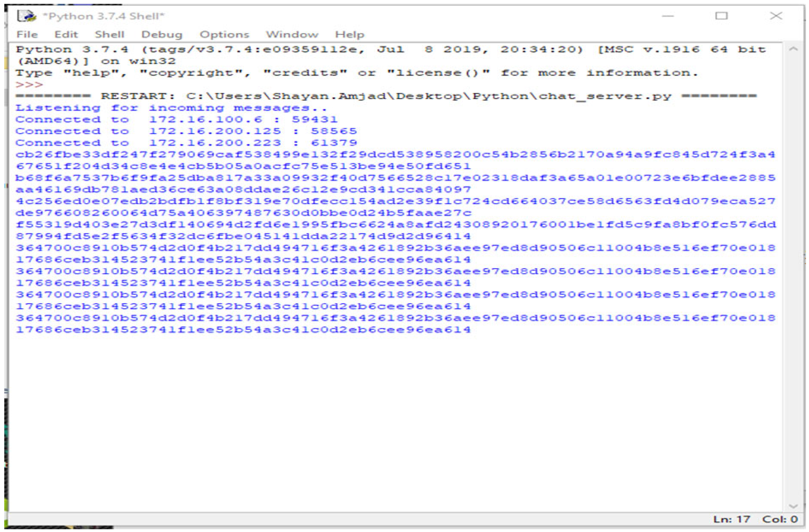Click the Python IDLE icon in title bar
This screenshot has width=809, height=532.
point(27,16)
